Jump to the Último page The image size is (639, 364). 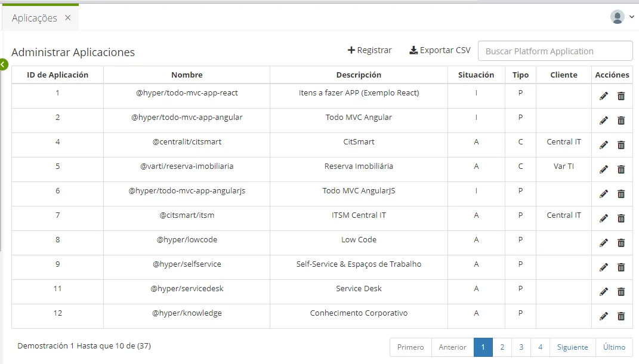pos(614,347)
